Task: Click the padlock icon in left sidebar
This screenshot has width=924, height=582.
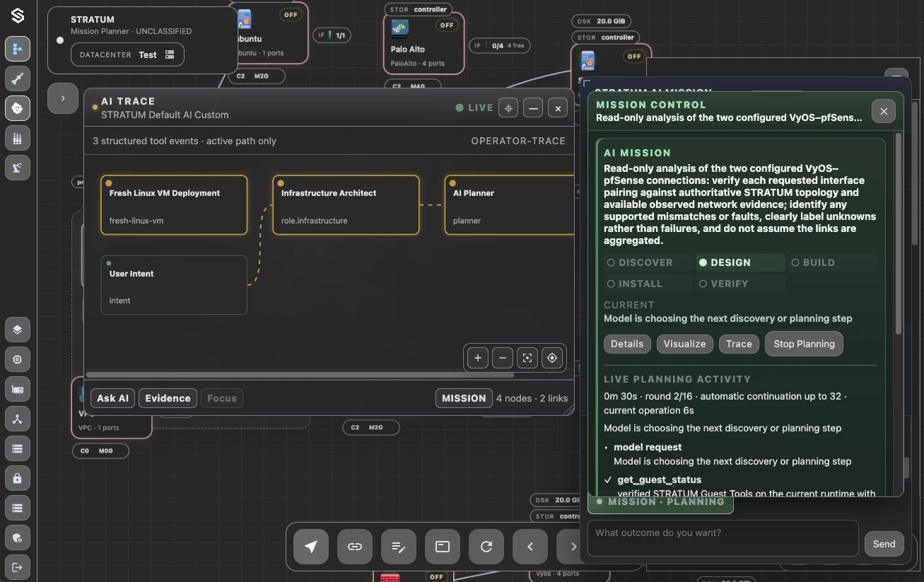Action: coord(18,478)
